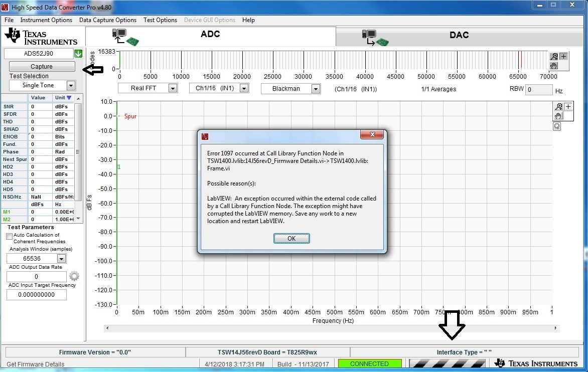Click the ADC Input Target Frequency field
This screenshot has width=588, height=372.
(x=37, y=295)
